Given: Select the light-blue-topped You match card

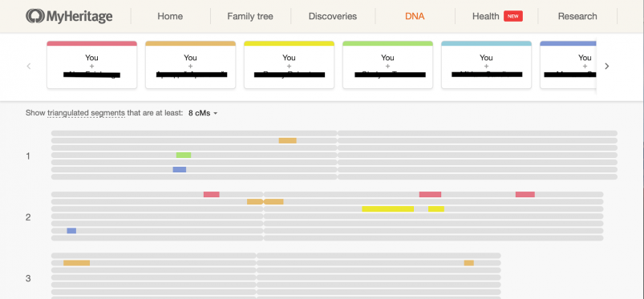Looking at the screenshot, I should 486,65.
